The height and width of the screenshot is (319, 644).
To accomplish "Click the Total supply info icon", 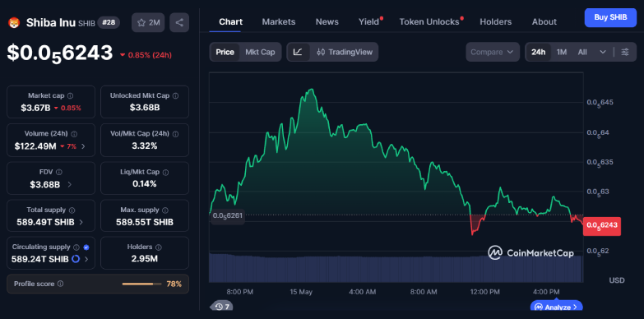I will pyautogui.click(x=72, y=210).
